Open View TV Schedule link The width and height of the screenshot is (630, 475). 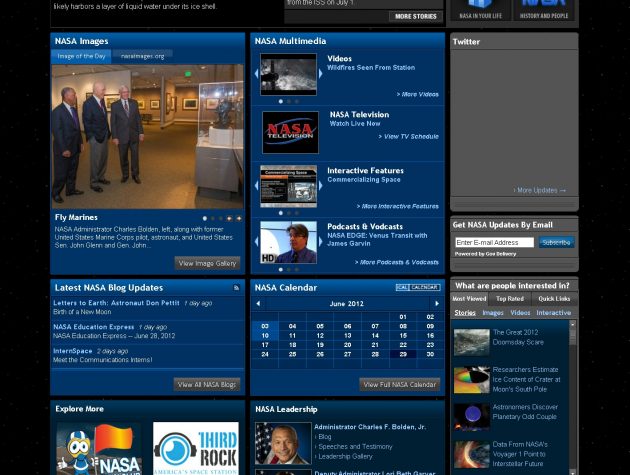pyautogui.click(x=409, y=136)
